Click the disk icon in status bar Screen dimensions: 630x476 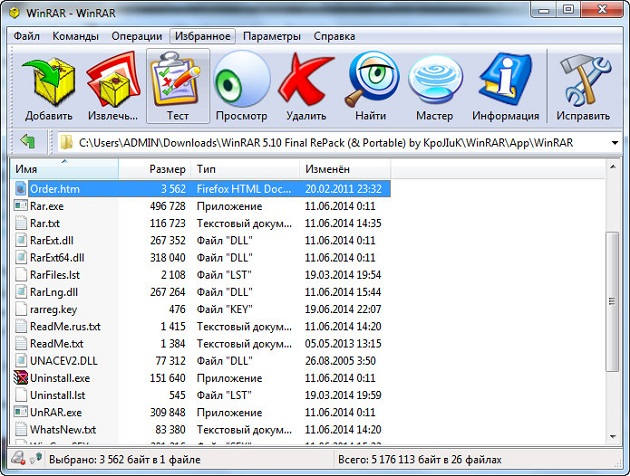[x=18, y=458]
